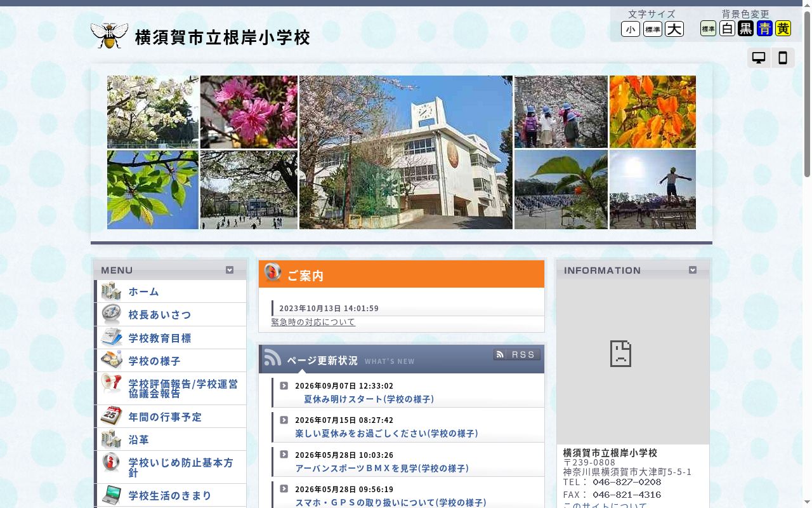Click the compass icon beside 校長あいさつ
Image resolution: width=812 pixels, height=508 pixels.
tap(111, 314)
